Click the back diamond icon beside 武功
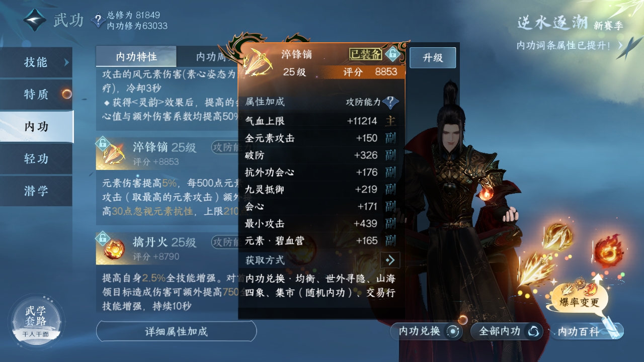Image resolution: width=644 pixels, height=362 pixels. pyautogui.click(x=35, y=20)
